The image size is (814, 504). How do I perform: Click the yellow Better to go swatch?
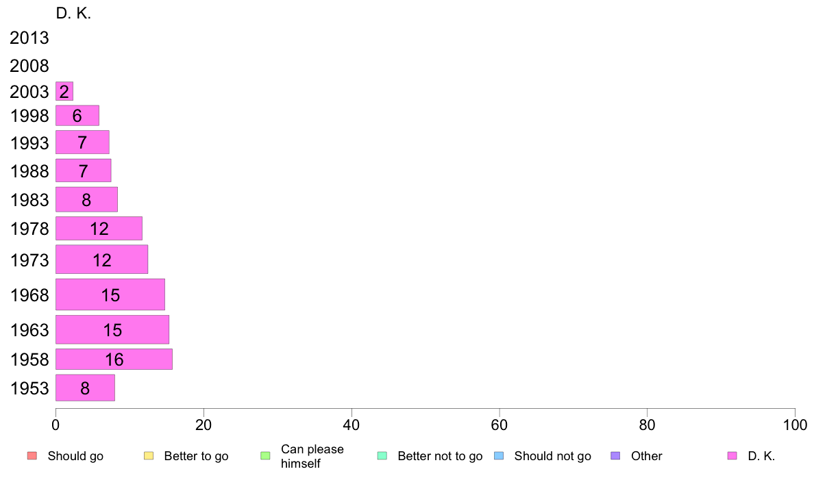[149, 456]
